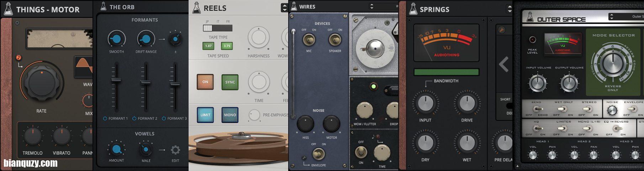Screen dimensions: 644x171
Task: Click the AMOUNT knob in The Orb vowels
Action: pyautogui.click(x=116, y=149)
